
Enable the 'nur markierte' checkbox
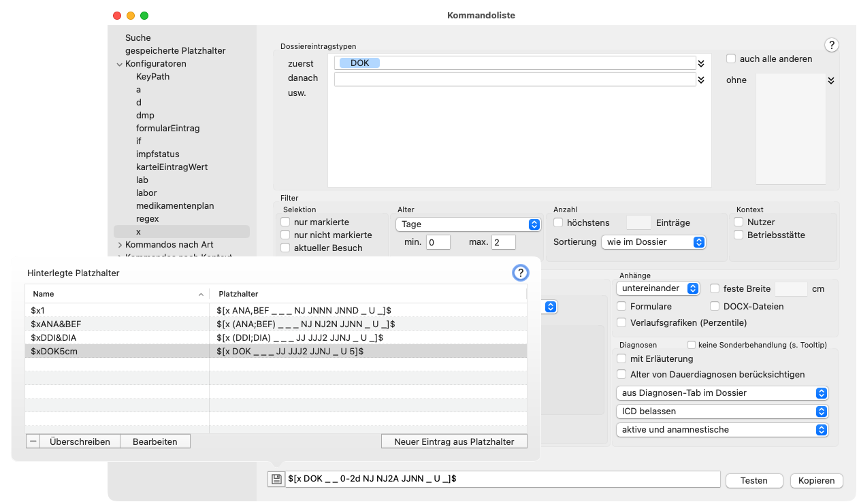[x=286, y=222]
